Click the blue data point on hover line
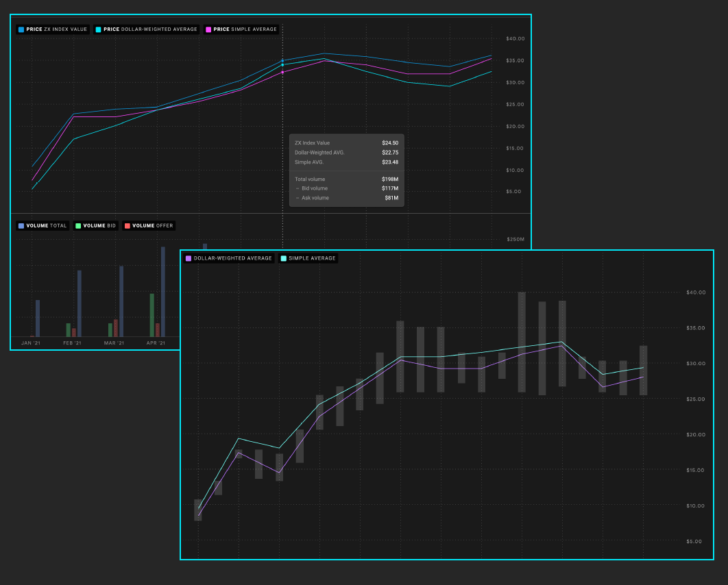The width and height of the screenshot is (728, 585). tap(282, 60)
